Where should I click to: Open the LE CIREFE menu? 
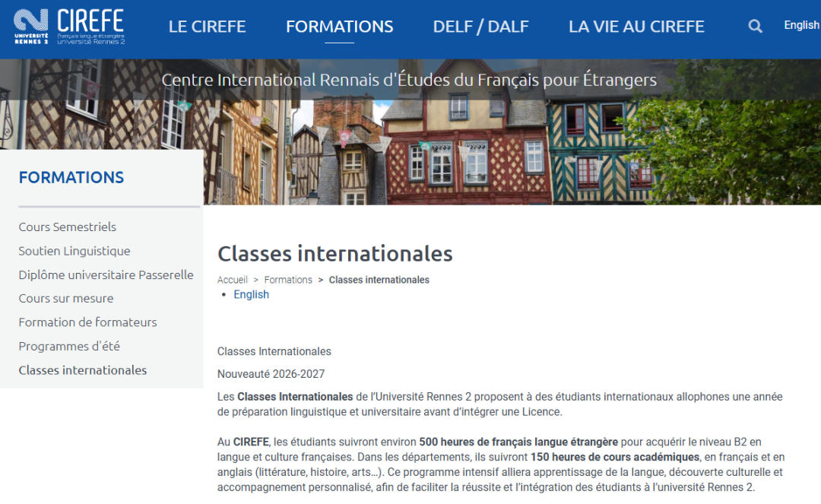[207, 26]
